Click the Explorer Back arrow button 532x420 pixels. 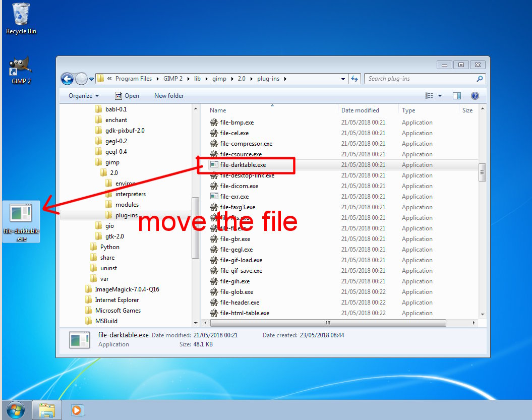[x=67, y=79]
